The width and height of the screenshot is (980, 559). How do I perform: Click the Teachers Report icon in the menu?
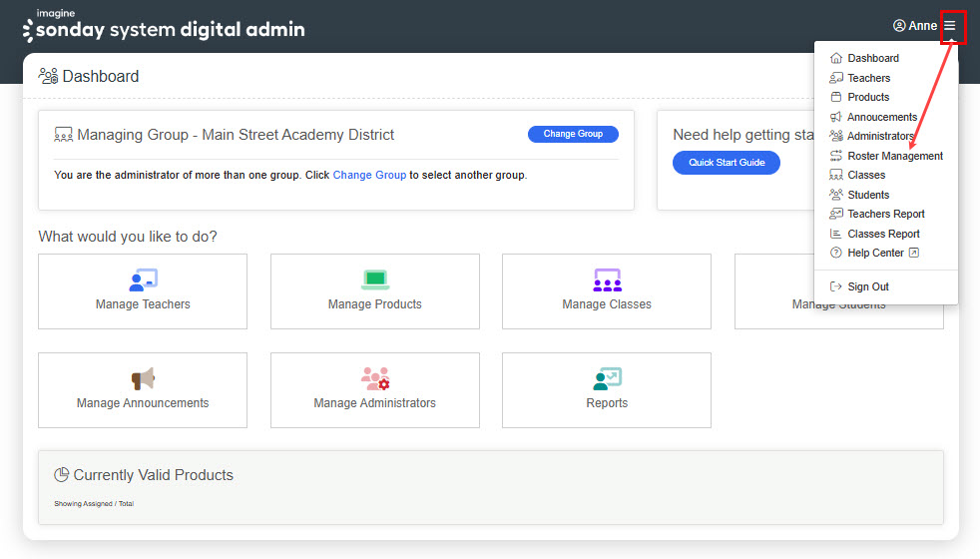835,214
